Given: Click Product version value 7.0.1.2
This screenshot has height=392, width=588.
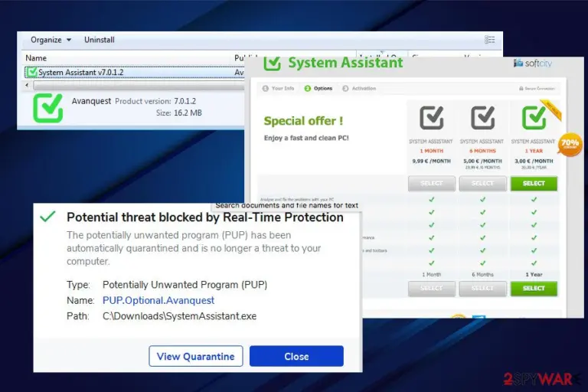Looking at the screenshot, I should pos(185,101).
